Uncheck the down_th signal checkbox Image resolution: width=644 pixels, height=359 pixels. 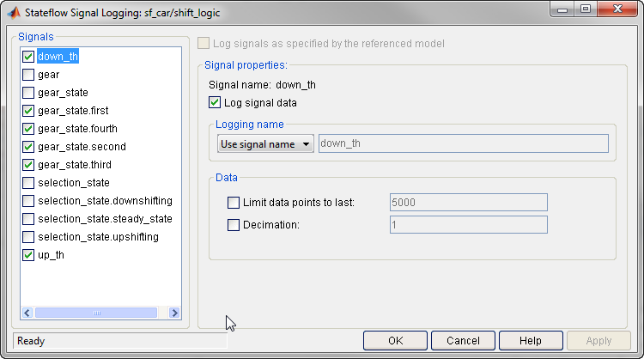coord(28,57)
